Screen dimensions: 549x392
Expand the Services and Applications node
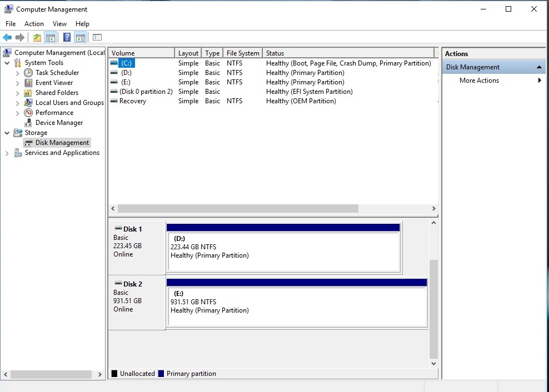[7, 153]
